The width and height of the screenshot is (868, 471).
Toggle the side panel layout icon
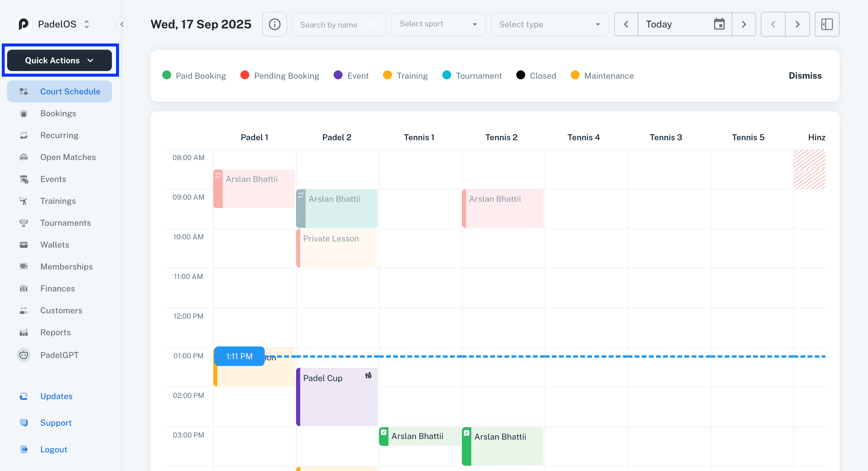(827, 24)
